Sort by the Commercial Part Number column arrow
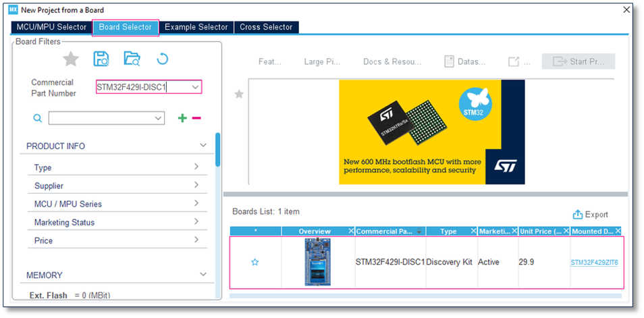This screenshot has width=644, height=318. point(419,232)
